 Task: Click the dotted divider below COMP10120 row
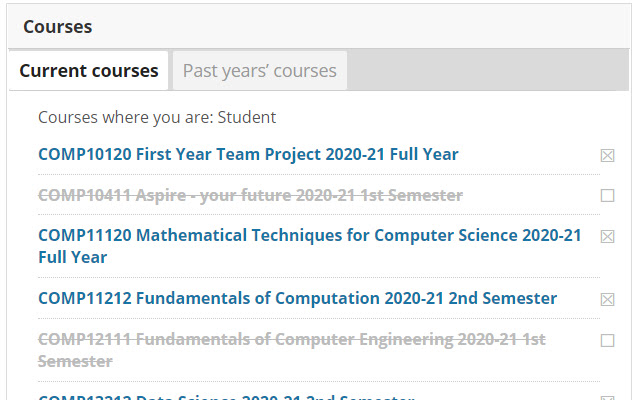point(318,174)
